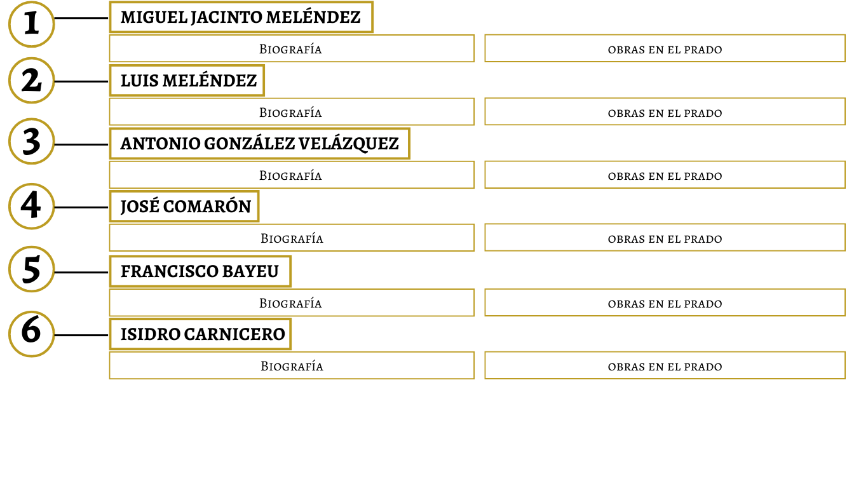Image resolution: width=868 pixels, height=488 pixels.
Task: Open Biografía for Francisco Bayeu
Action: (x=292, y=302)
